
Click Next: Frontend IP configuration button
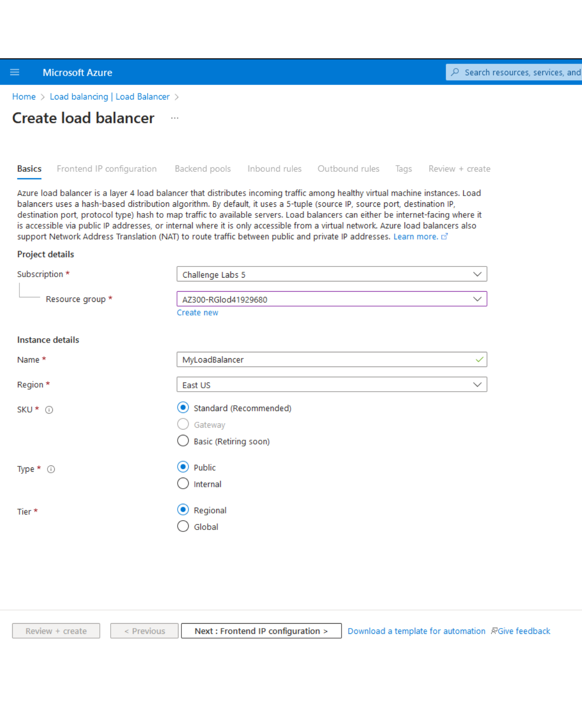(261, 631)
